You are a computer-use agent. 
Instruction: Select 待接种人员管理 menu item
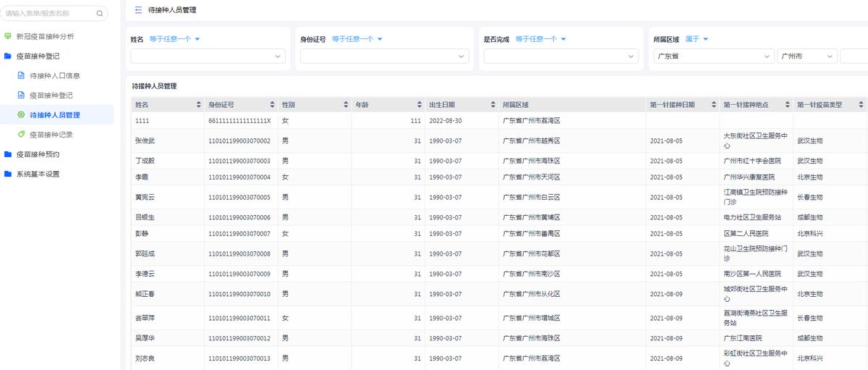tap(56, 114)
